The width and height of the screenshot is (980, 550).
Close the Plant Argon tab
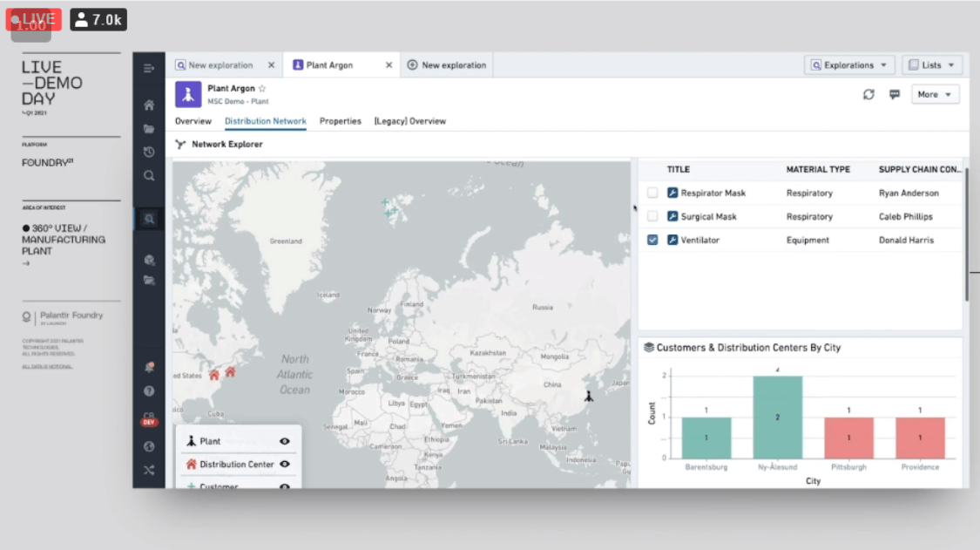[x=389, y=65]
